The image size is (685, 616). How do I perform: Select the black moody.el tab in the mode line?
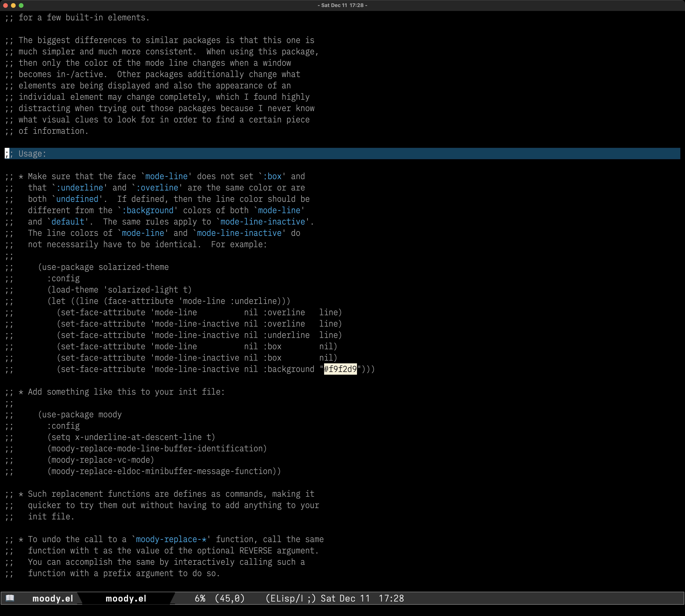point(126,598)
